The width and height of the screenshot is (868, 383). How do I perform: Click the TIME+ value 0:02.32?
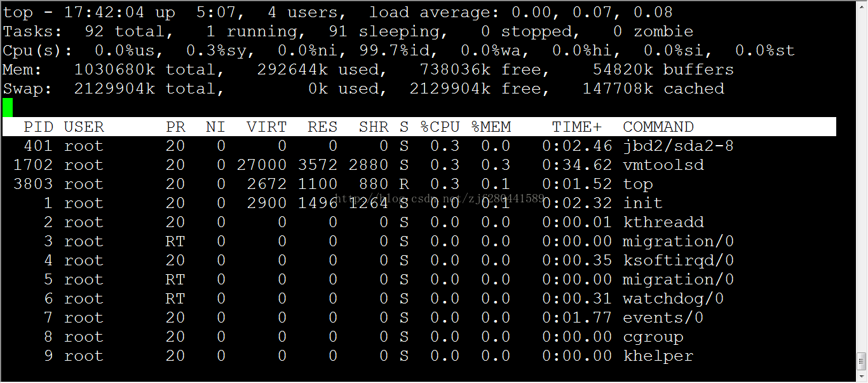[x=577, y=203]
